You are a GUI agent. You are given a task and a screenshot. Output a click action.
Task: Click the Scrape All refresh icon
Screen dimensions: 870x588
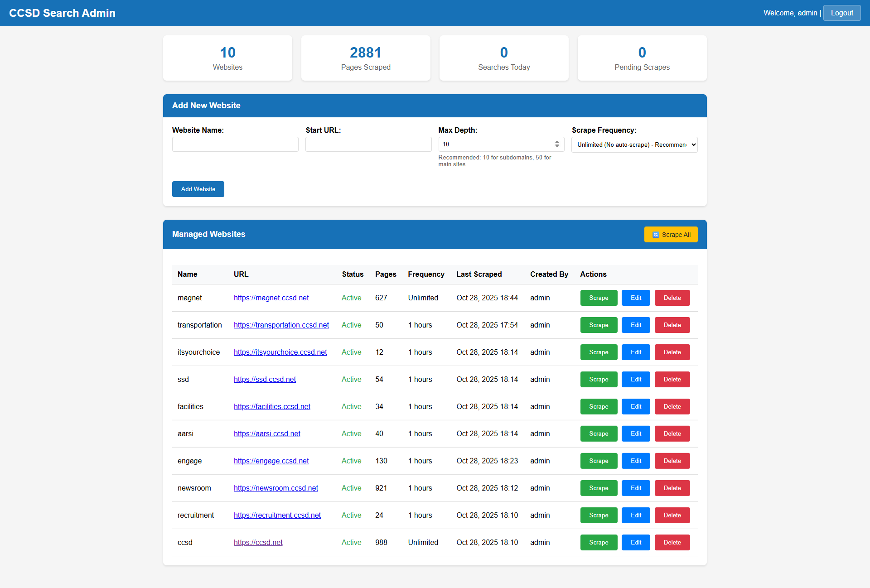(x=655, y=235)
